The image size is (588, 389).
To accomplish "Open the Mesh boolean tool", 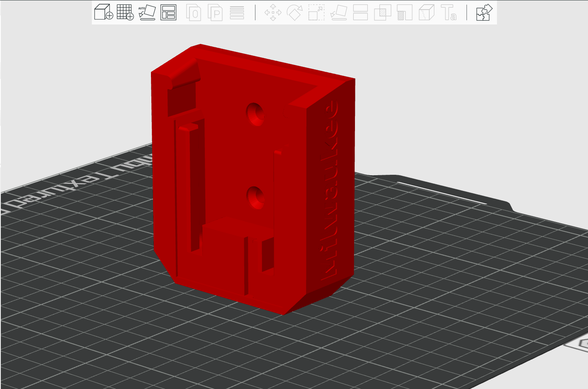I will point(382,12).
